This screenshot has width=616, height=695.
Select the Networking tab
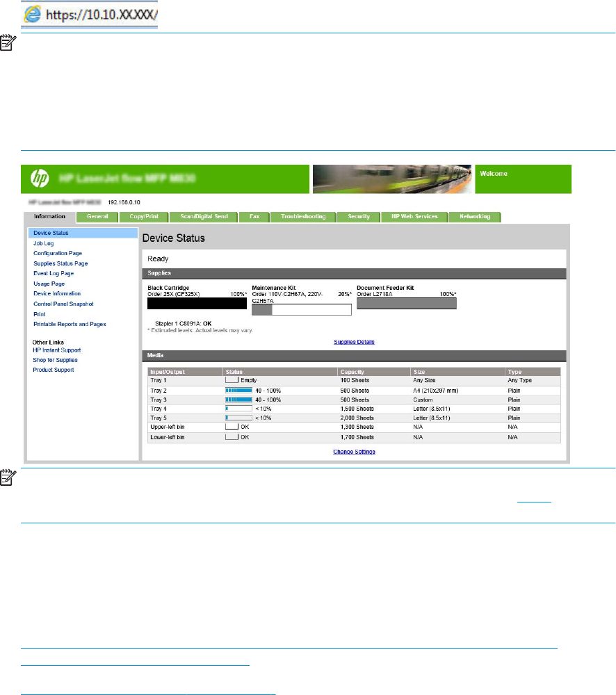[475, 216]
